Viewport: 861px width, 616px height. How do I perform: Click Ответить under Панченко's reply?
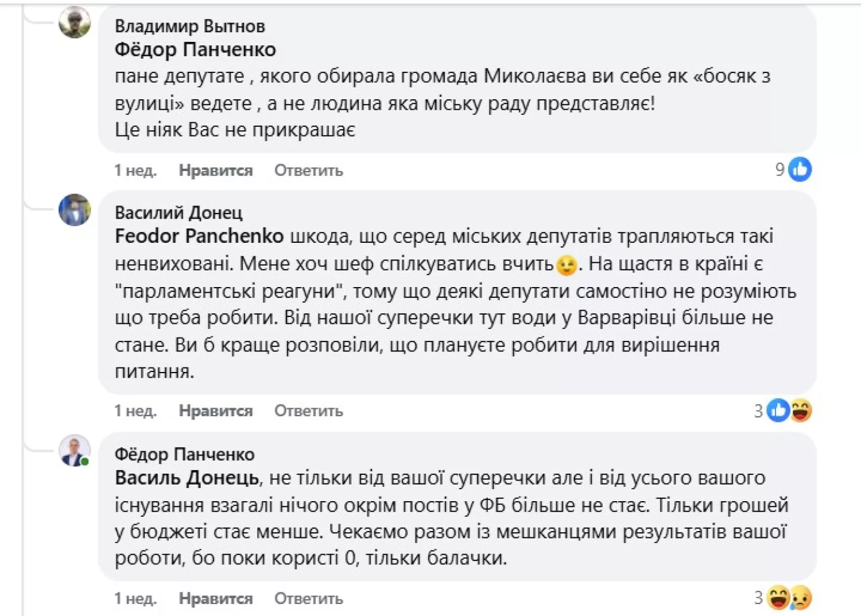(308, 598)
